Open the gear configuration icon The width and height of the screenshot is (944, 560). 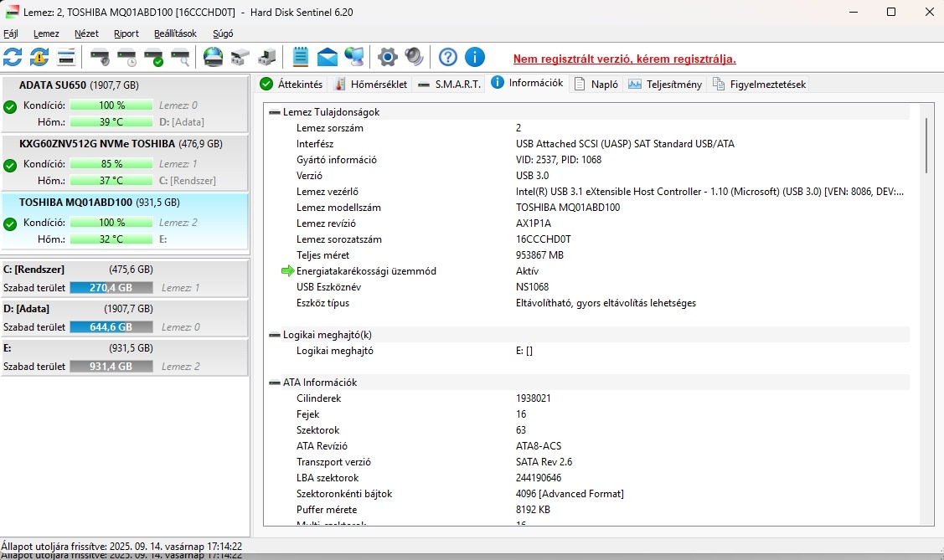pyautogui.click(x=388, y=57)
